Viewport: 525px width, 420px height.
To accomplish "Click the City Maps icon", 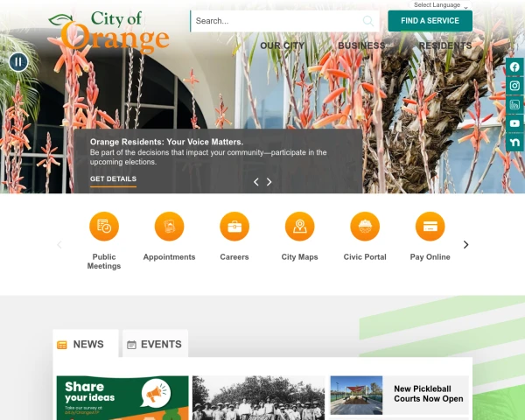I will click(299, 226).
